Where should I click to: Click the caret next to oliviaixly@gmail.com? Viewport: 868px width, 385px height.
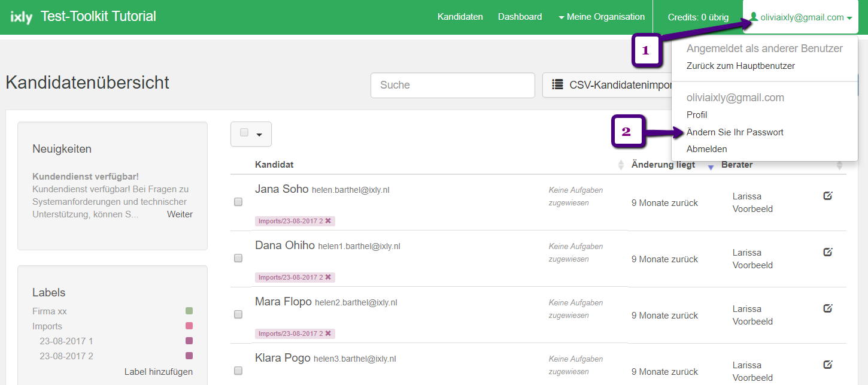849,18
